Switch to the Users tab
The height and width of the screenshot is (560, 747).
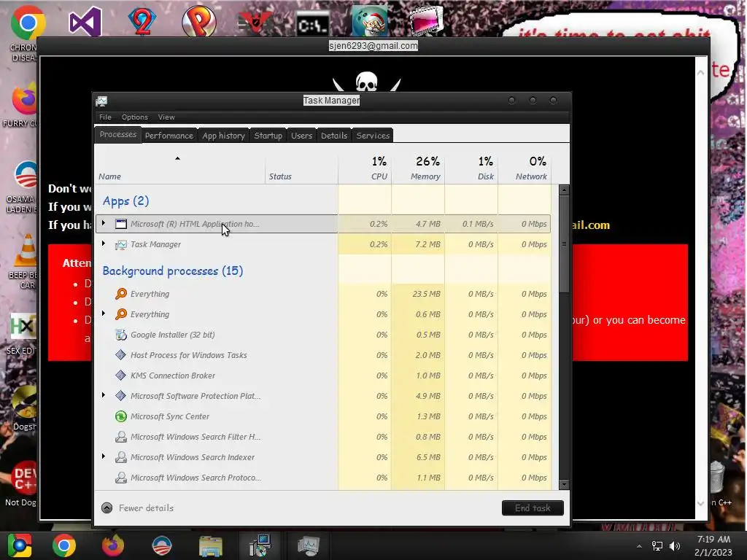pyautogui.click(x=301, y=136)
